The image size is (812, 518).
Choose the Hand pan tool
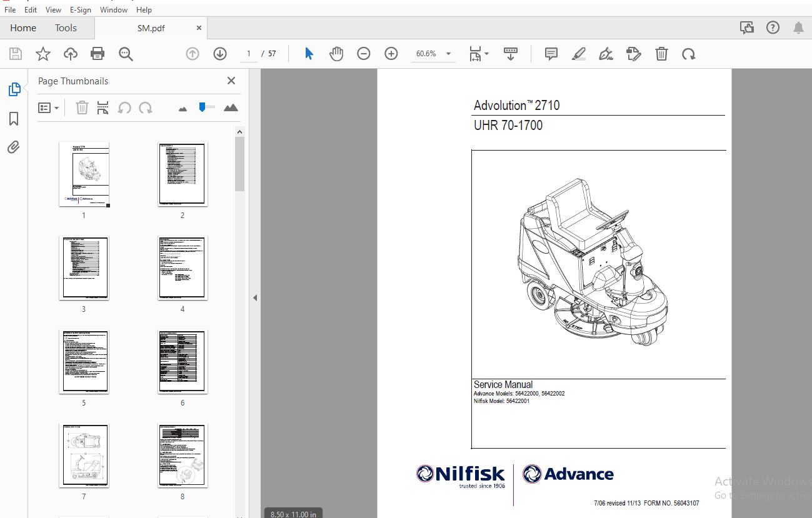click(336, 54)
